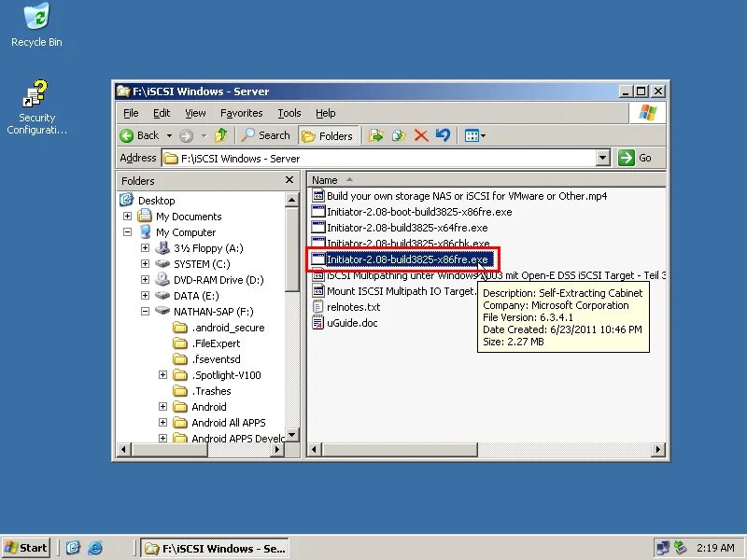Open the Tools menu
747x560 pixels.
click(289, 113)
